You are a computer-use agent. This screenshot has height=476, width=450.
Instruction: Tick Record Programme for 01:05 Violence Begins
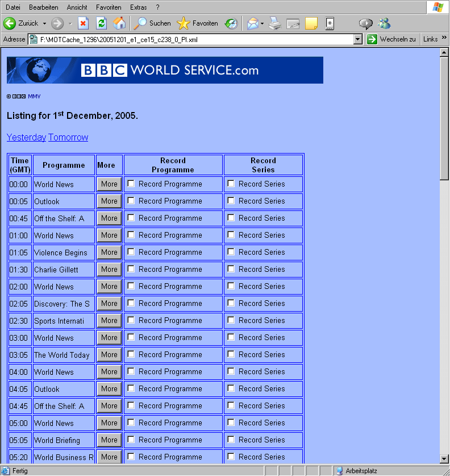[131, 252]
